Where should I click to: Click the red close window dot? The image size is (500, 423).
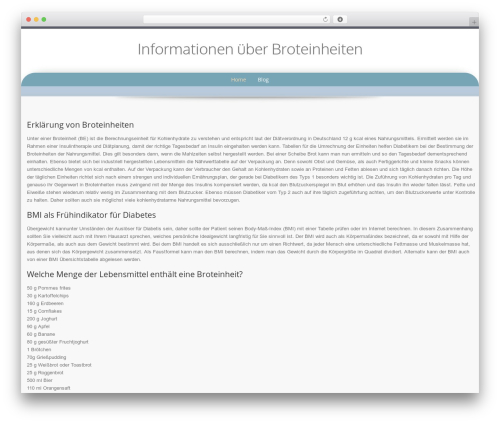pos(29,19)
